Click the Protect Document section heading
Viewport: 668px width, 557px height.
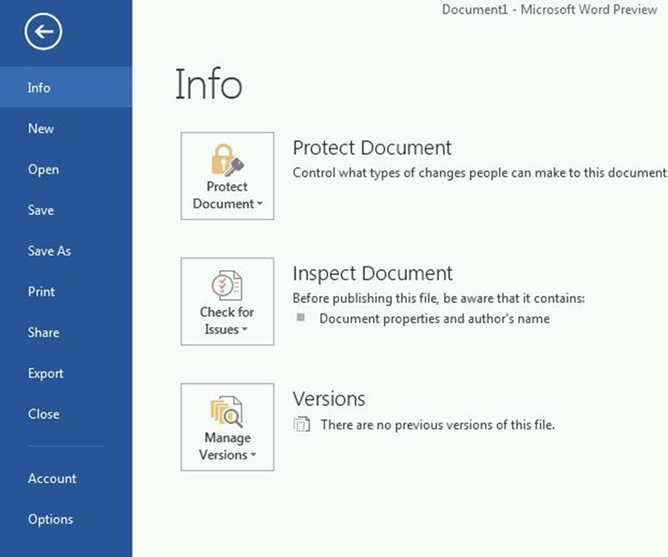click(372, 148)
